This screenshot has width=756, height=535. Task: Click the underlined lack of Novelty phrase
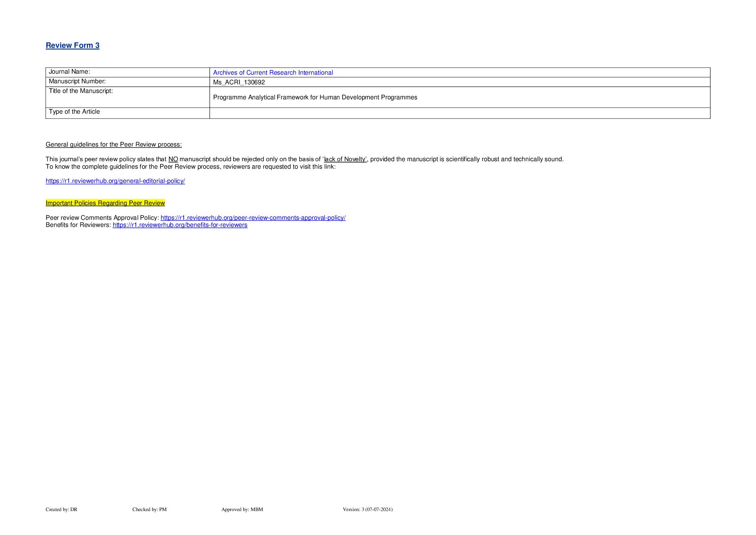pos(345,159)
